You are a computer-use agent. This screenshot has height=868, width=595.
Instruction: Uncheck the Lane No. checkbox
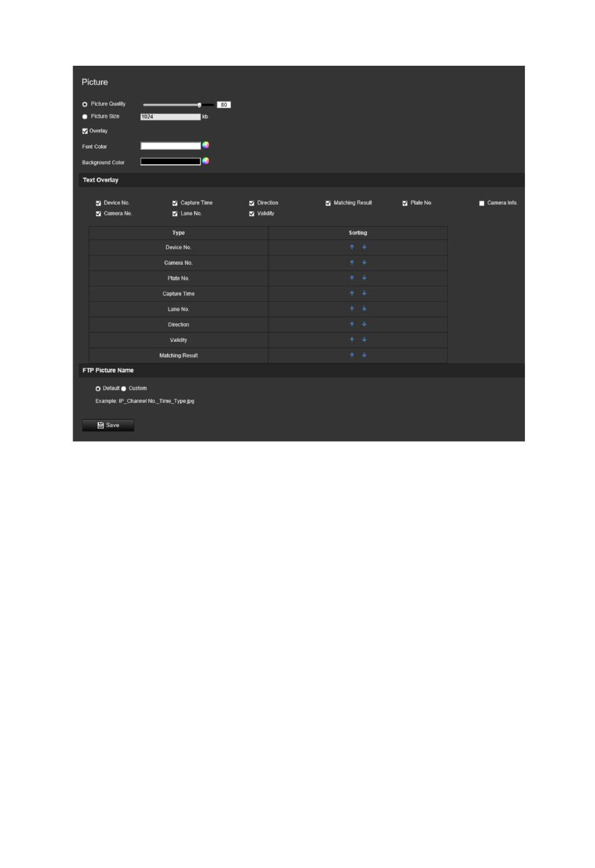tap(175, 214)
